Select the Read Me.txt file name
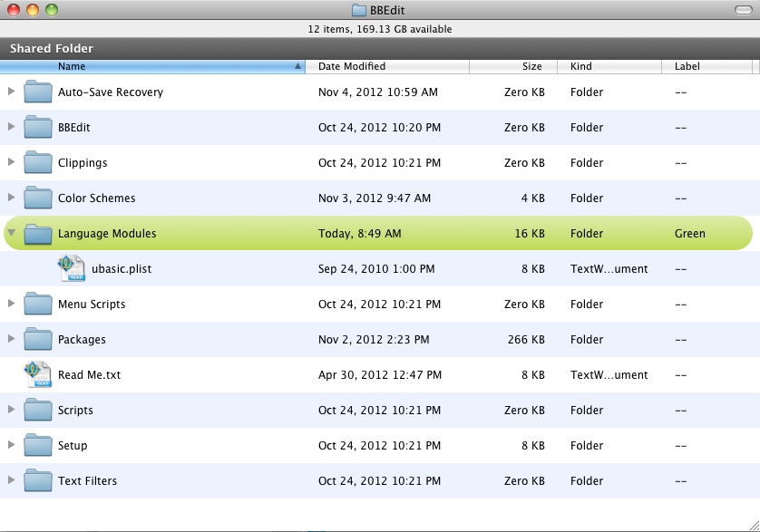This screenshot has height=532, width=760. 89,375
